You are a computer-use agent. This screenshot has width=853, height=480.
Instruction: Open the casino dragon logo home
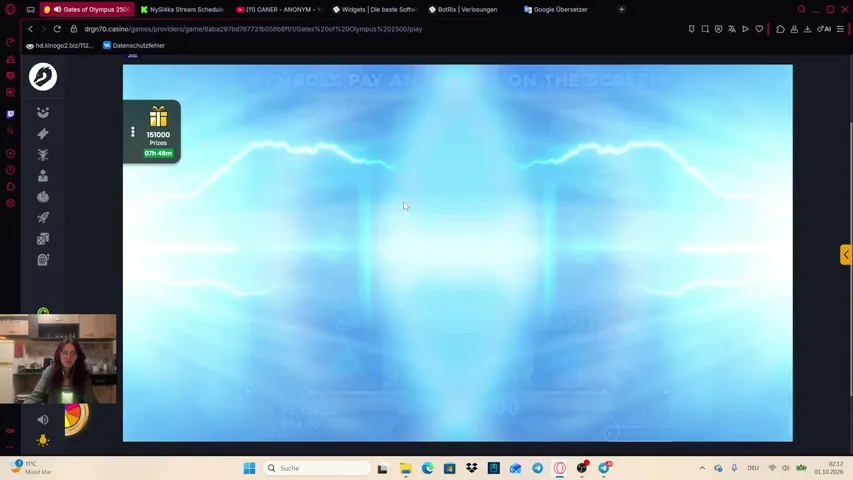[43, 77]
